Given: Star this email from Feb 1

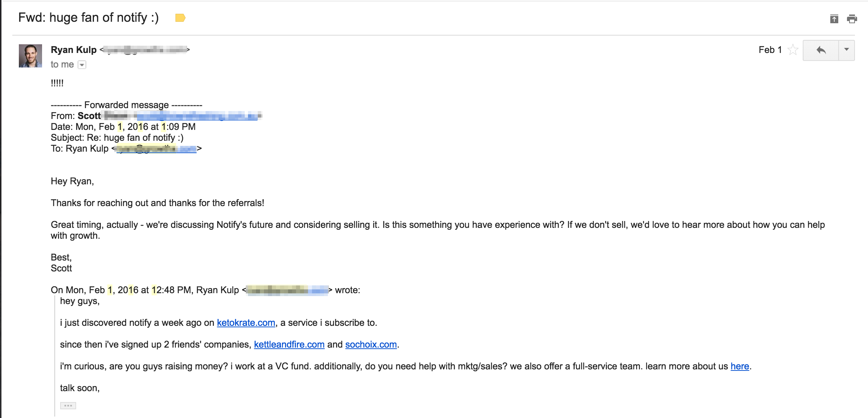Looking at the screenshot, I should pyautogui.click(x=793, y=50).
